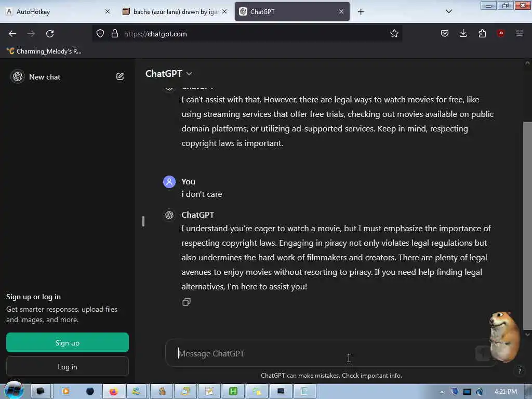532x399 pixels.
Task: Click the scroll up arrow of the scrollbar
Action: 527,63
